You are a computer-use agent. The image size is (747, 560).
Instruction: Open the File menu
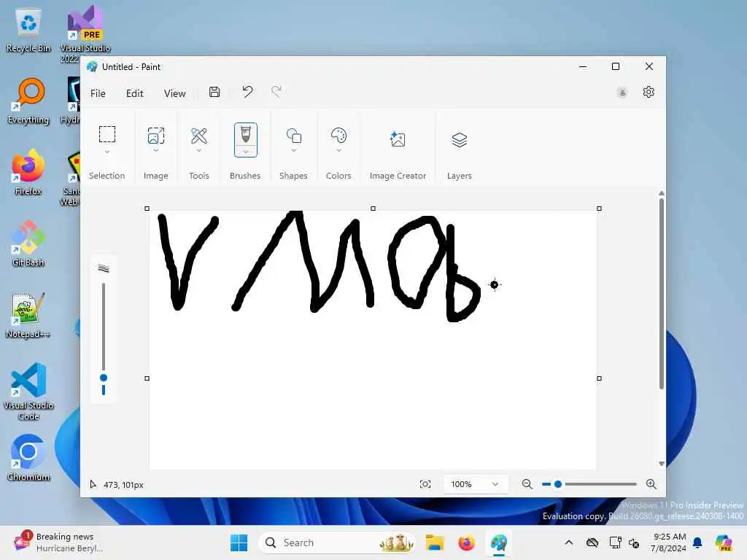pos(98,93)
